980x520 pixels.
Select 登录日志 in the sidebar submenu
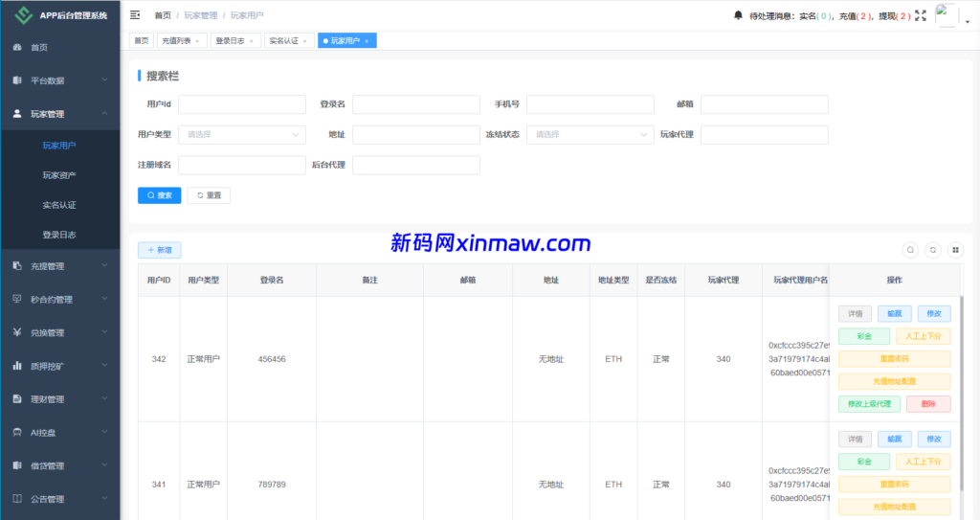click(x=59, y=235)
